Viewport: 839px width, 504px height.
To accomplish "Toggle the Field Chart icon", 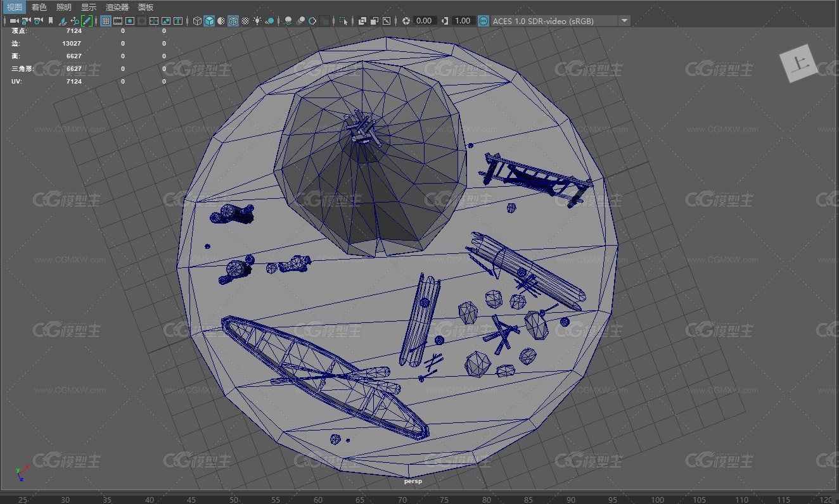I will tap(154, 21).
